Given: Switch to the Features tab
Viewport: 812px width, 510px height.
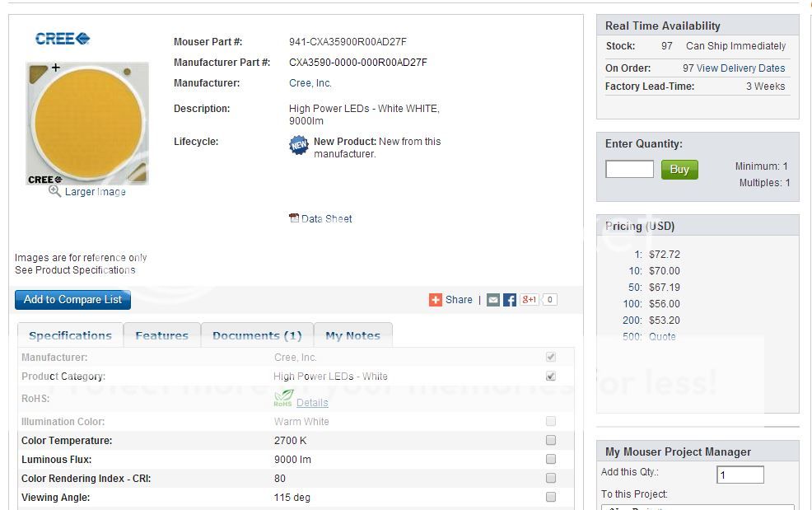Looking at the screenshot, I should (x=161, y=335).
